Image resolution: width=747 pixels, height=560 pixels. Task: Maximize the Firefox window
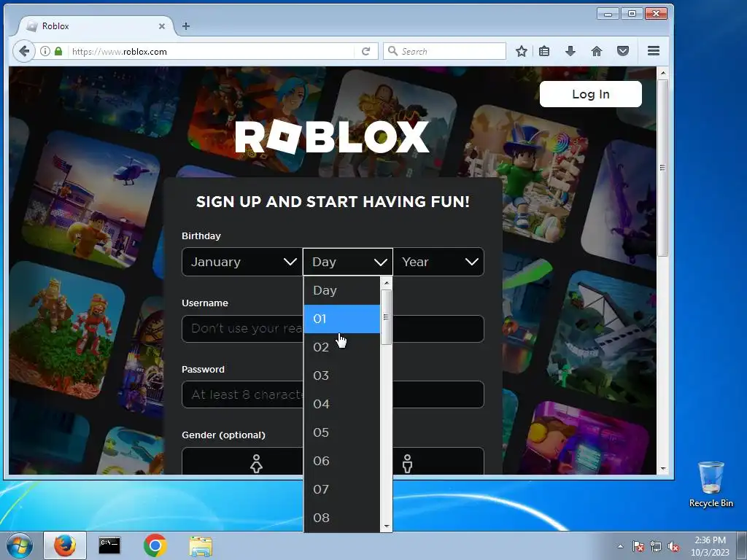(x=632, y=14)
